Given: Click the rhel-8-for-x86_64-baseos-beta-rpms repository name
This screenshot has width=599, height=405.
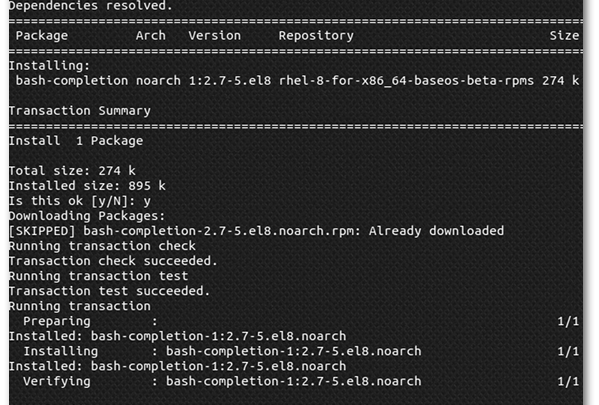Looking at the screenshot, I should pos(406,81).
